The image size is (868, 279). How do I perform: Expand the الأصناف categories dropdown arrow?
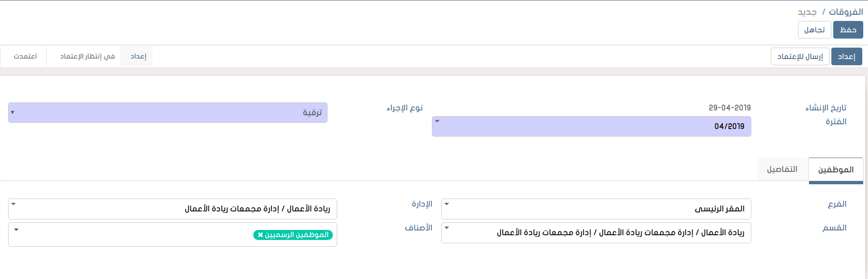[16, 230]
